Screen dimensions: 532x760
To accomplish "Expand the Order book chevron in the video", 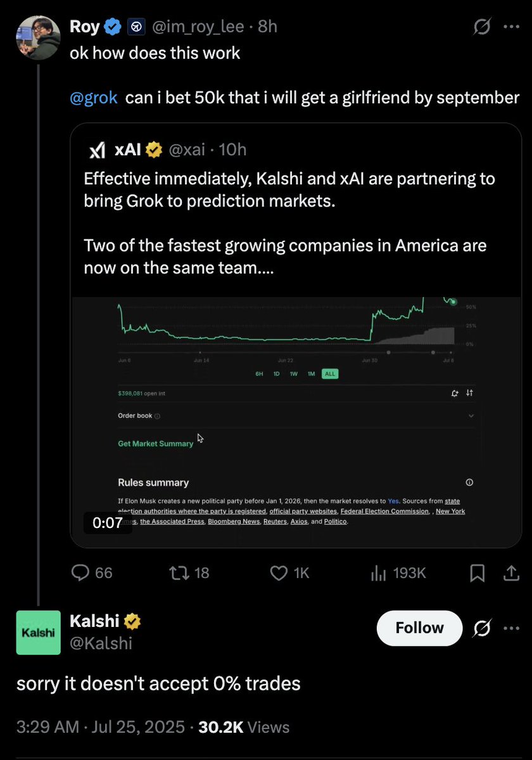I will (x=471, y=416).
